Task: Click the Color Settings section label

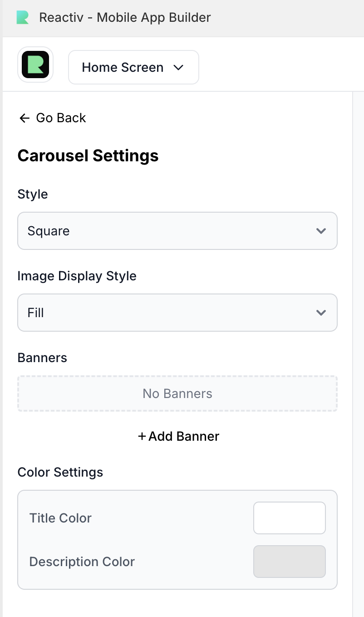Action: coord(60,472)
